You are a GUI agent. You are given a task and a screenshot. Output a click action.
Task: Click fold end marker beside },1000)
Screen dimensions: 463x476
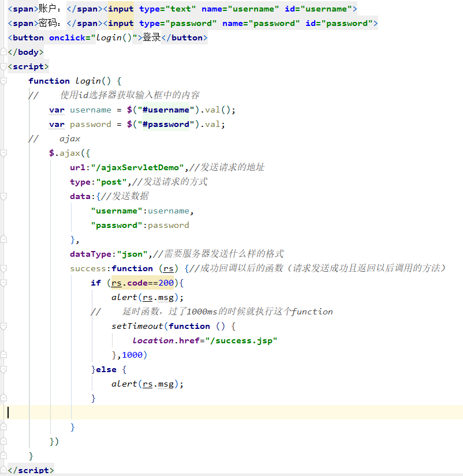pos(3,355)
